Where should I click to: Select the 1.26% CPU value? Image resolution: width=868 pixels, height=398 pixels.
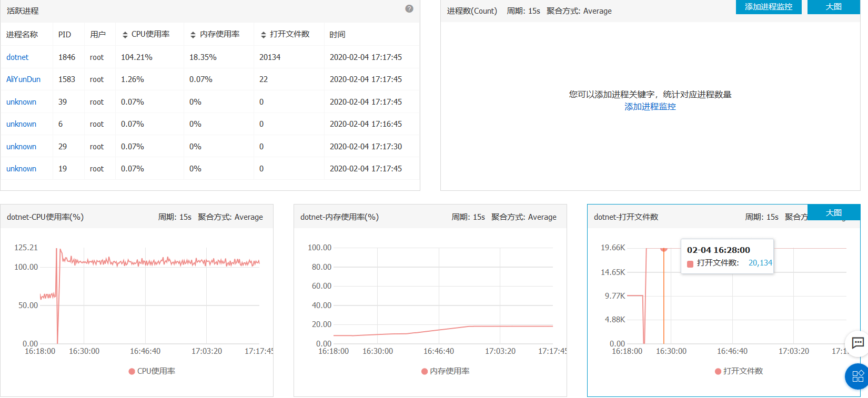point(133,79)
